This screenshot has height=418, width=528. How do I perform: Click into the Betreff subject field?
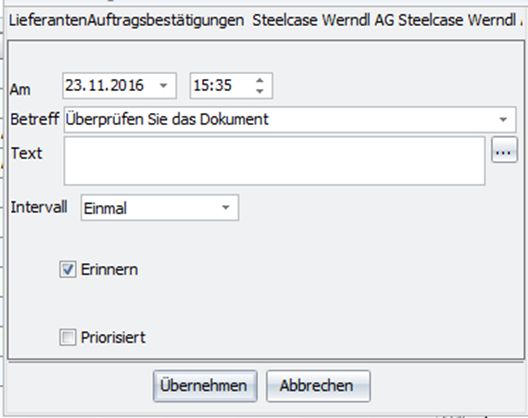[x=290, y=120]
